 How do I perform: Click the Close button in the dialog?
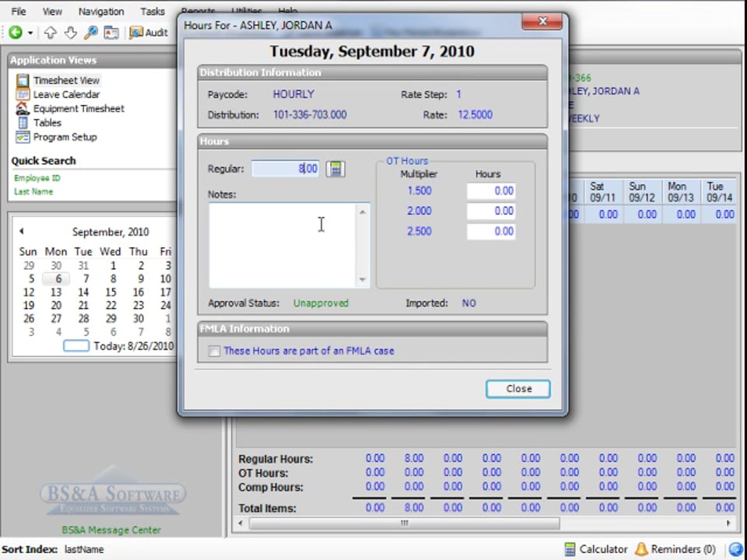(x=518, y=389)
